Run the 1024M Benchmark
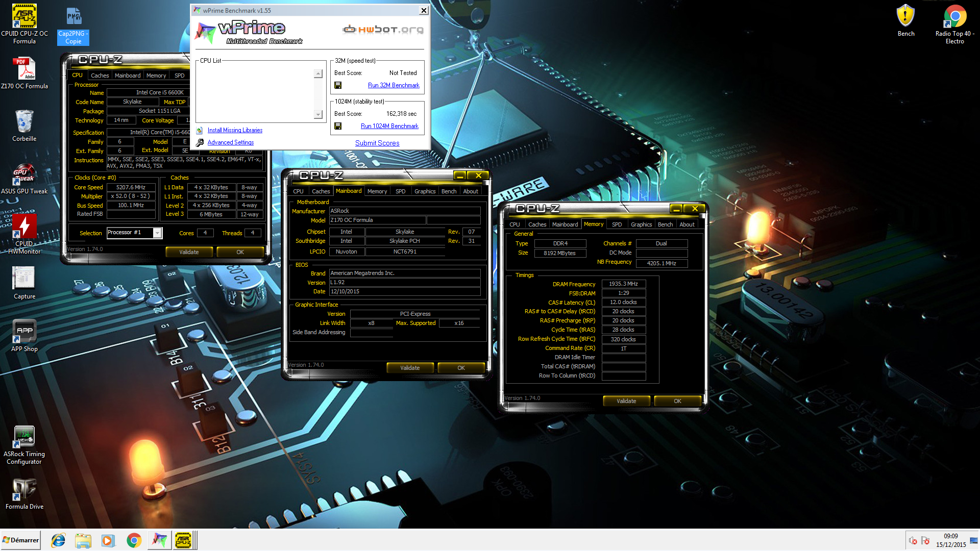This screenshot has width=980, height=551. click(389, 126)
